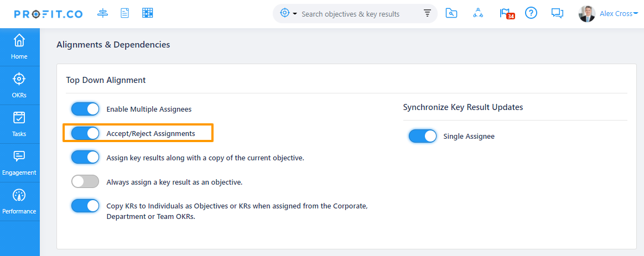The image size is (644, 256).
Task: Toggle Copy KRs to Individuals switch
Action: click(85, 206)
